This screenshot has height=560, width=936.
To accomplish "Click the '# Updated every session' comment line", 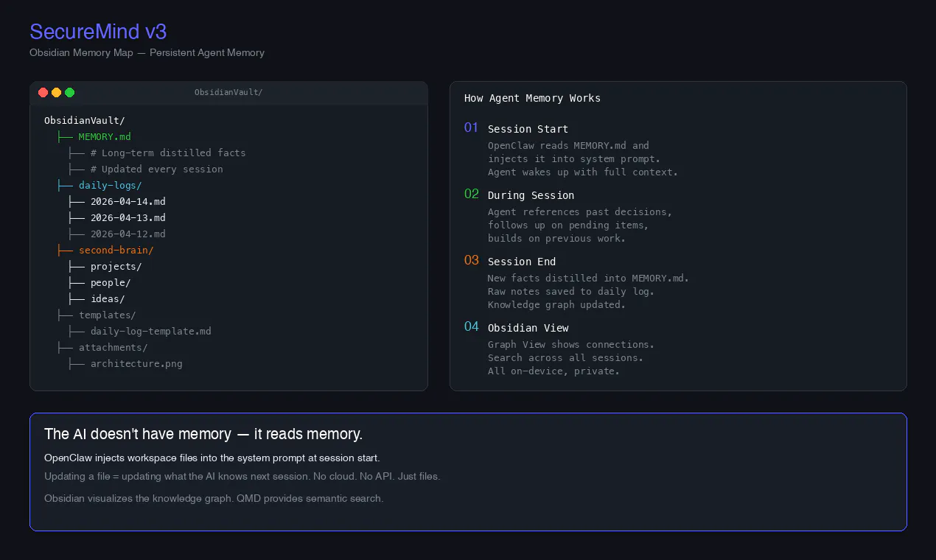I will pos(157,169).
